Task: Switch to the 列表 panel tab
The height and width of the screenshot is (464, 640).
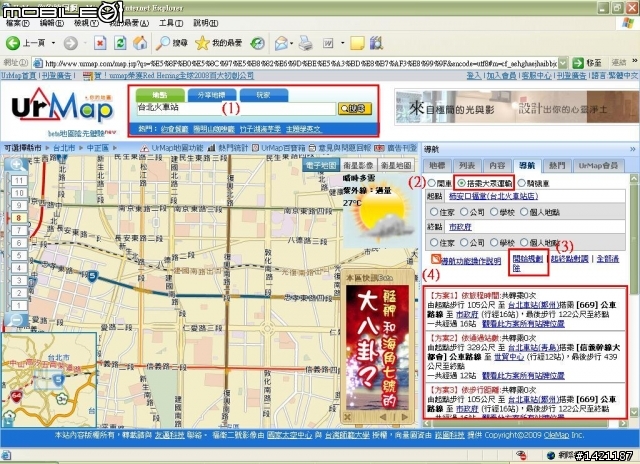Action: [x=467, y=165]
